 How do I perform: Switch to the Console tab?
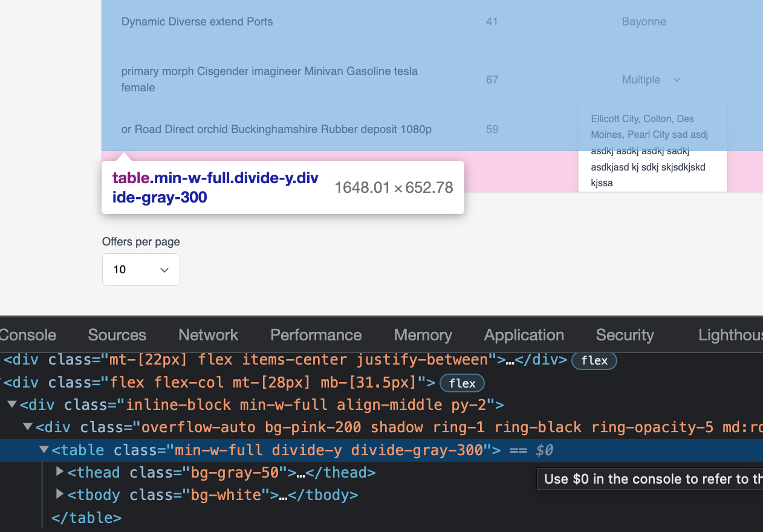[28, 335]
